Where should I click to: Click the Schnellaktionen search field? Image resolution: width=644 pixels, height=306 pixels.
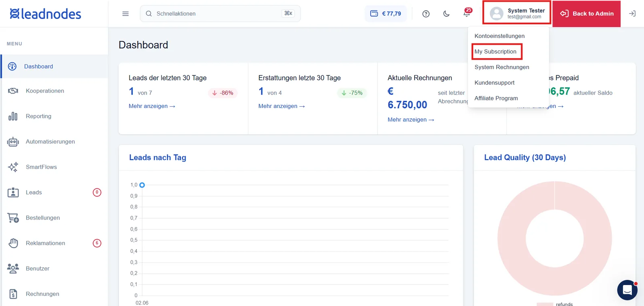tap(220, 14)
